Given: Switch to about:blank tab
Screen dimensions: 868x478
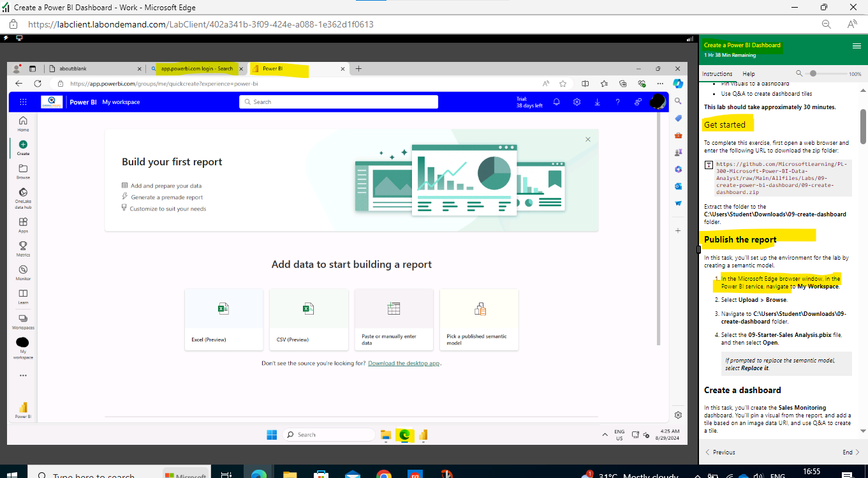Looking at the screenshot, I should pos(94,68).
